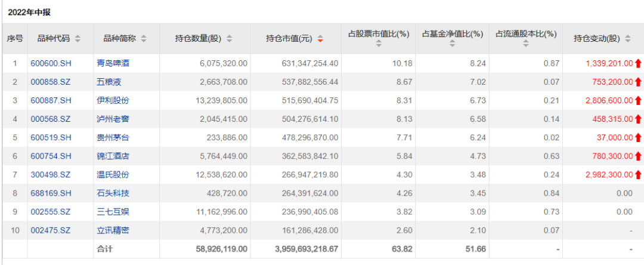
Task: Select 青岛啤酒 stock ratio 10.18
Action: tap(404, 63)
